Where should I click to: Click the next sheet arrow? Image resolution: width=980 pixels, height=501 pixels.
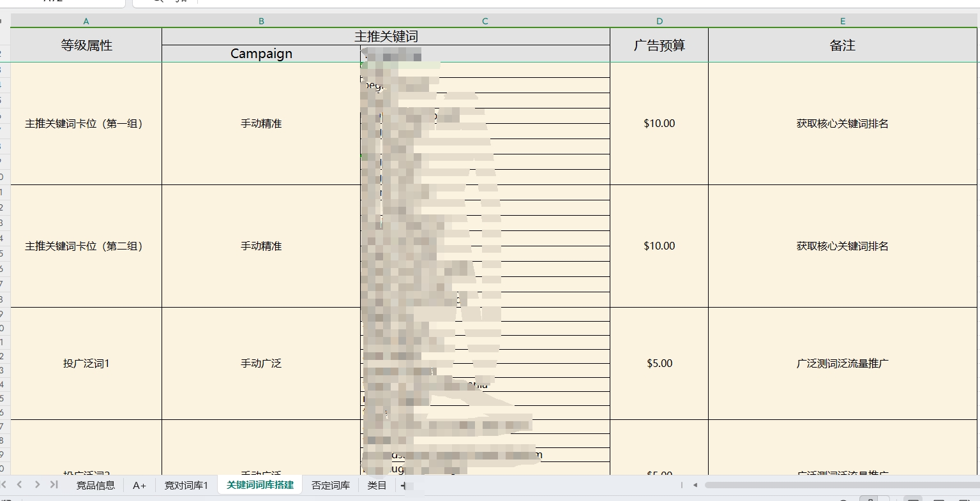pos(37,485)
